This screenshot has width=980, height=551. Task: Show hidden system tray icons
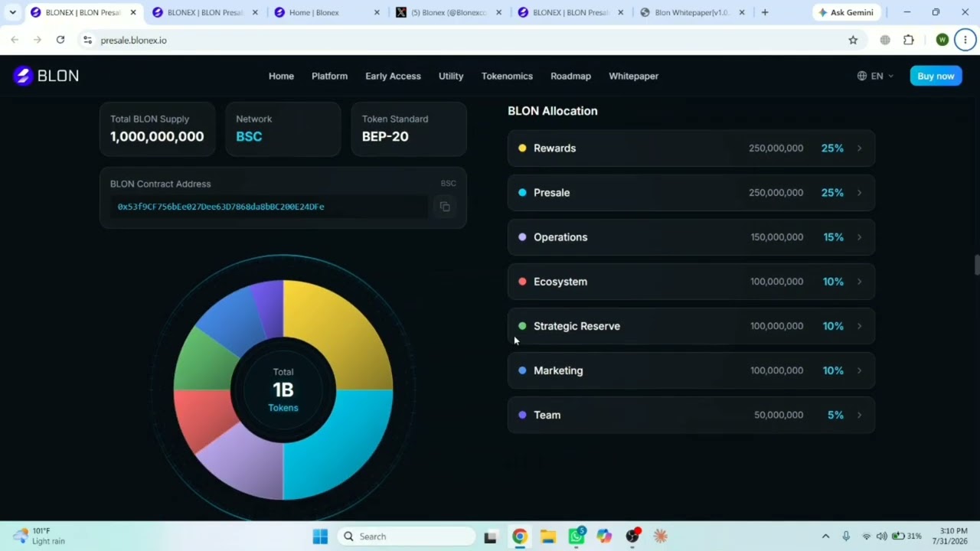coord(825,536)
